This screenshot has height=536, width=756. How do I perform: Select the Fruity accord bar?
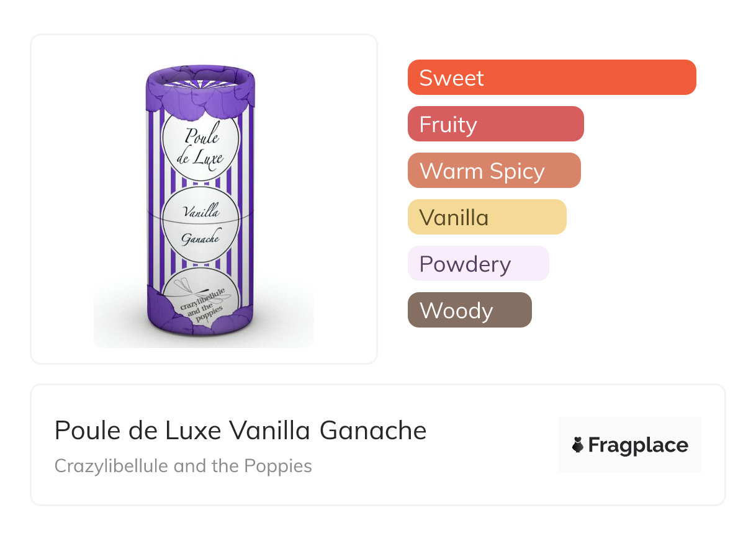click(495, 124)
